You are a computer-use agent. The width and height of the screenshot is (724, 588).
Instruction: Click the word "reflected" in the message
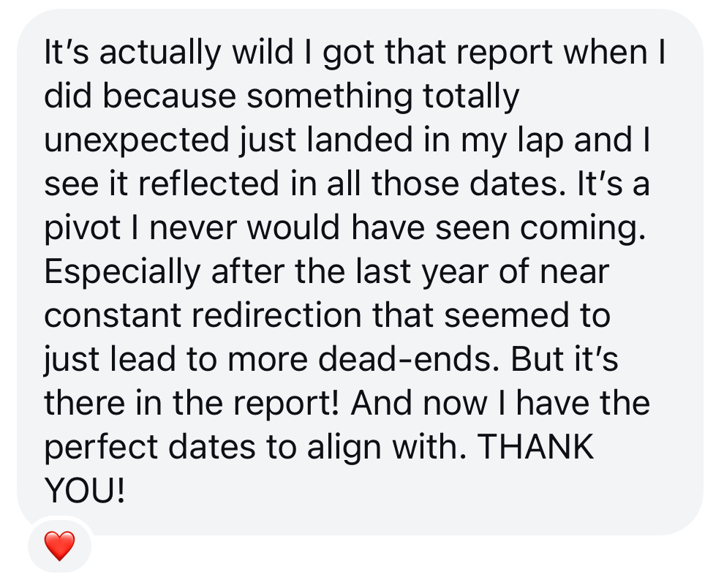[x=208, y=184]
